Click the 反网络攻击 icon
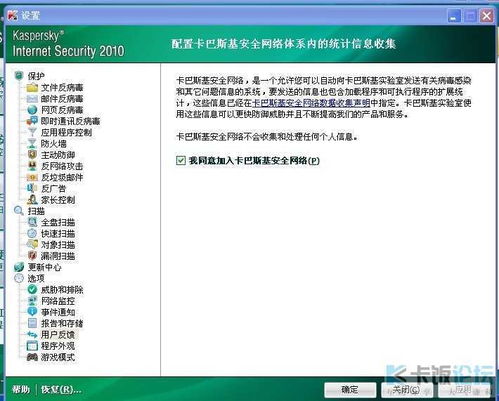Viewport: 499px width, 401px height. pos(32,166)
